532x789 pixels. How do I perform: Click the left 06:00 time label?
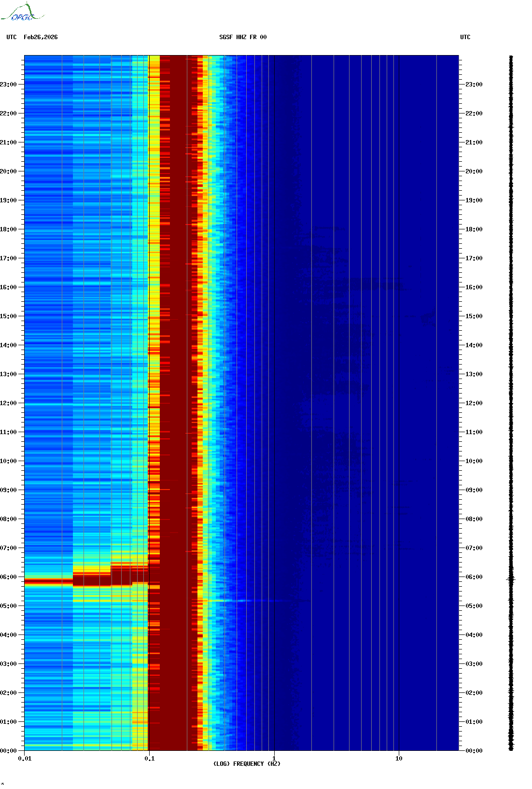coord(8,577)
